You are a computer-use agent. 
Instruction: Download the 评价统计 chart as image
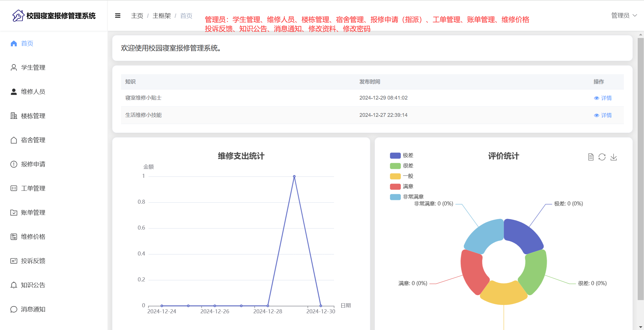(x=614, y=157)
